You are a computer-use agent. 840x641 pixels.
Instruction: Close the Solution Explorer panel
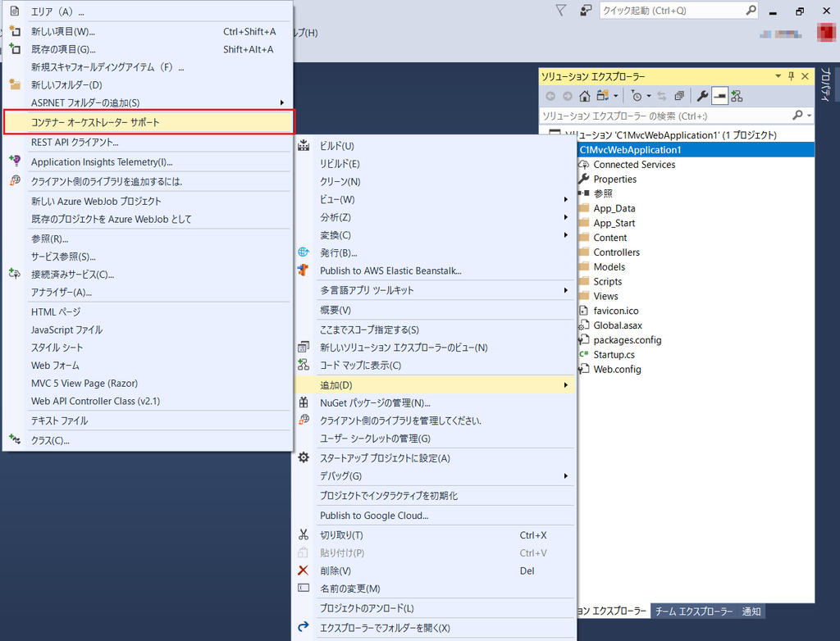pos(805,76)
